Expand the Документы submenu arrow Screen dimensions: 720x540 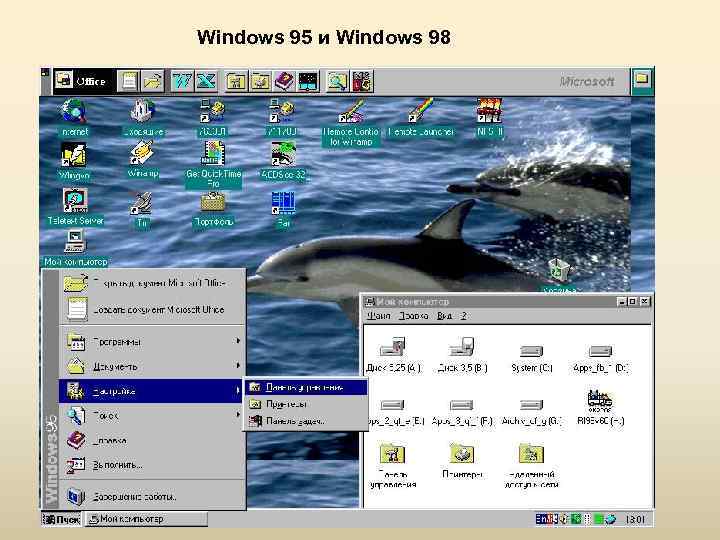238,366
